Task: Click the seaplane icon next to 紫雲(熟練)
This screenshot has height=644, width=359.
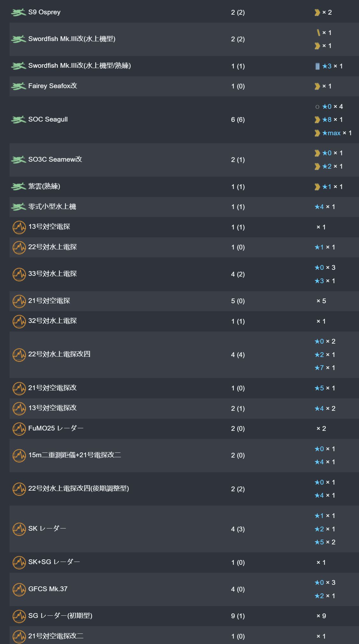Action: (18, 187)
